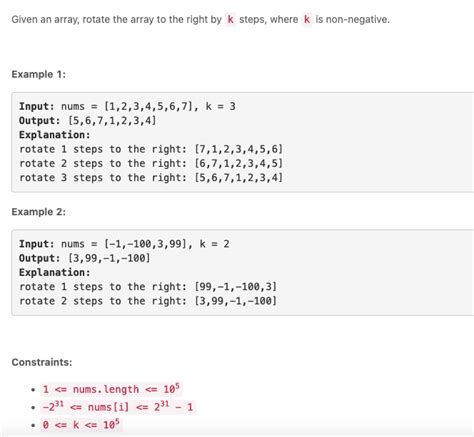
Task: Click the 'Example 2:' heading
Action: coord(39,212)
